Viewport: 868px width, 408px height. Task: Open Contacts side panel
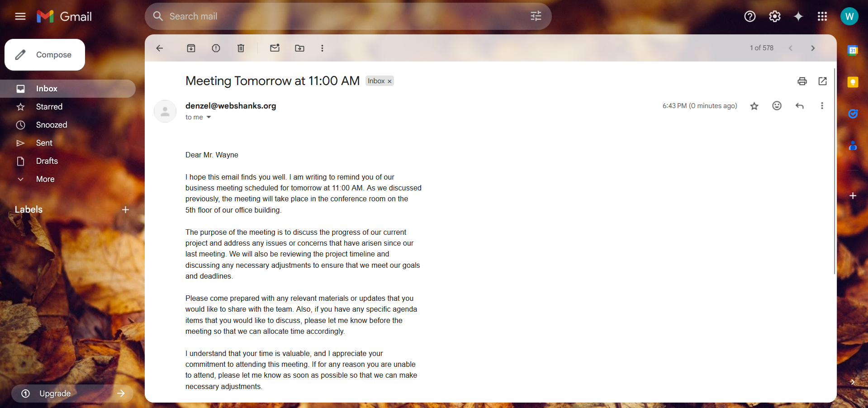(853, 146)
